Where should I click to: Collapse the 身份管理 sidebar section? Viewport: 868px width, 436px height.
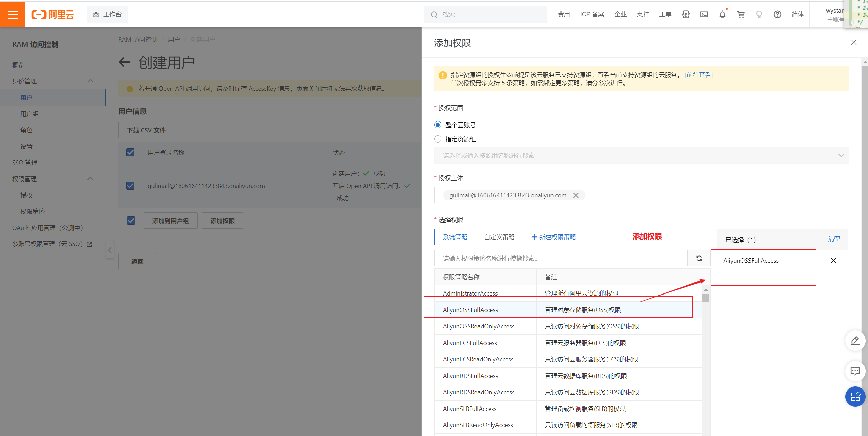(x=90, y=81)
